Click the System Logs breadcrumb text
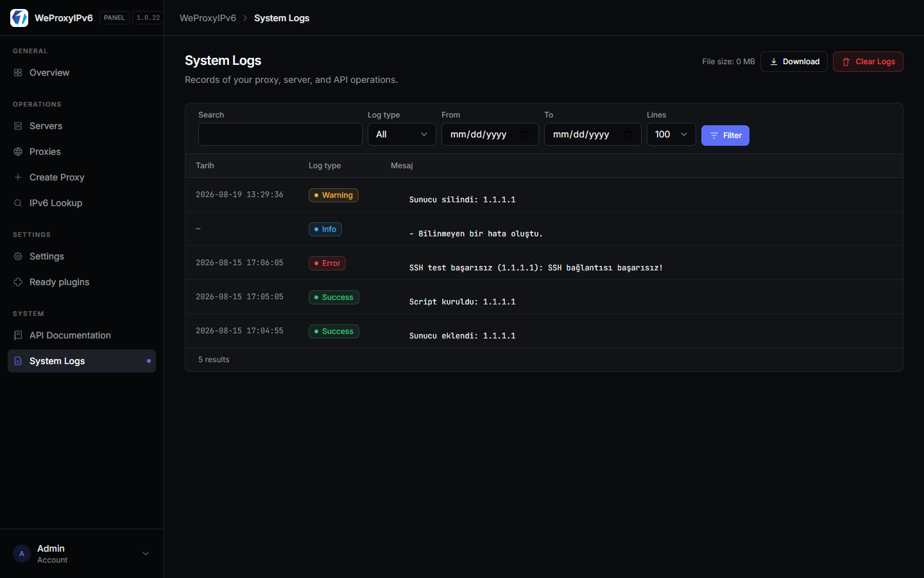This screenshot has height=578, width=924. point(282,18)
